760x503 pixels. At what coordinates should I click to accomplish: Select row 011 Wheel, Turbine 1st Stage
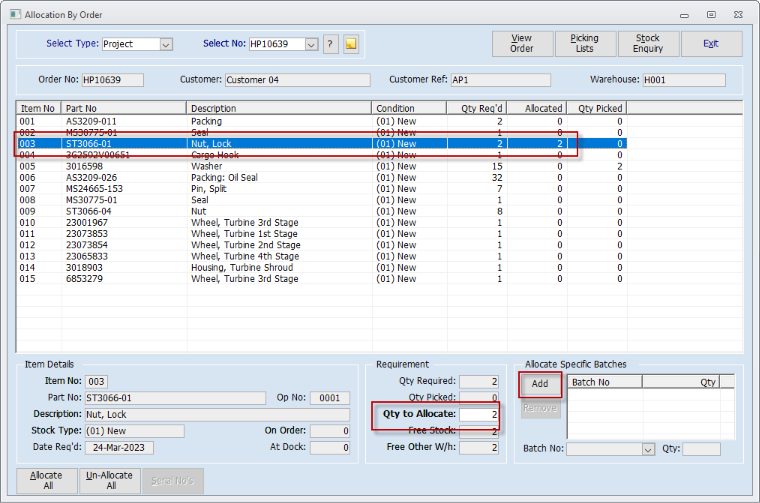[322, 234]
